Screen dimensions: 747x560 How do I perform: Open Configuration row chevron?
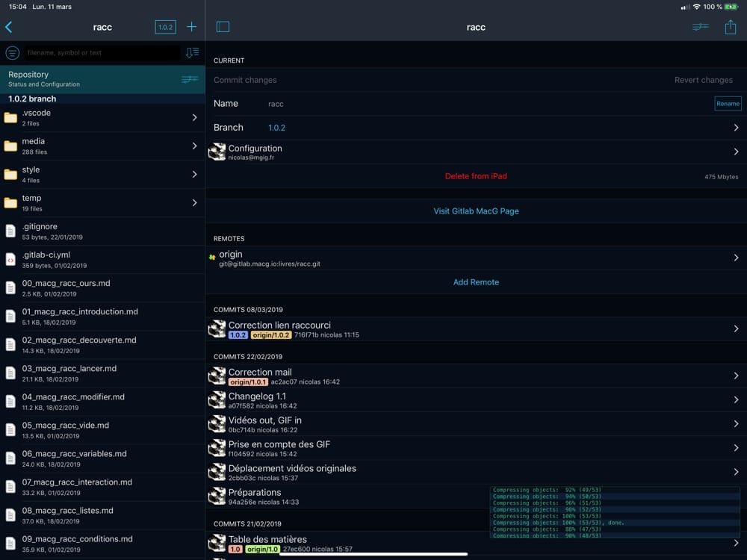pos(736,152)
